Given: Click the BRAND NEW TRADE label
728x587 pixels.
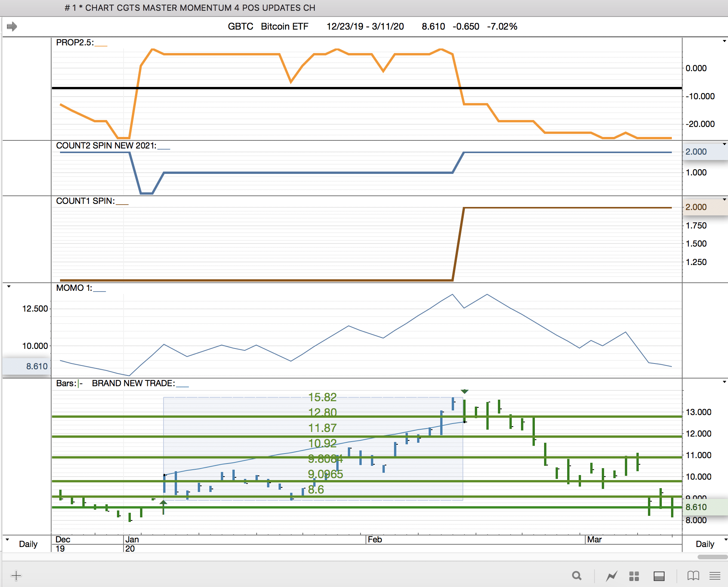Looking at the screenshot, I should (x=133, y=384).
